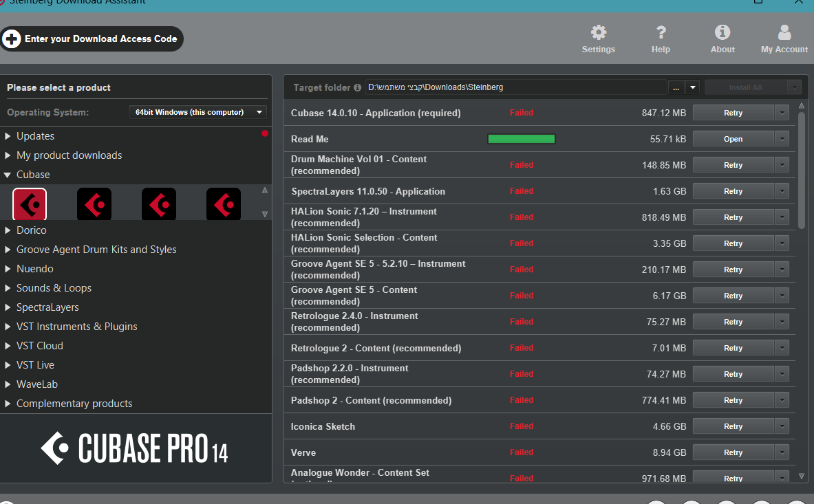Image resolution: width=814 pixels, height=504 pixels.
Task: Open the Help question mark icon
Action: pyautogui.click(x=661, y=33)
